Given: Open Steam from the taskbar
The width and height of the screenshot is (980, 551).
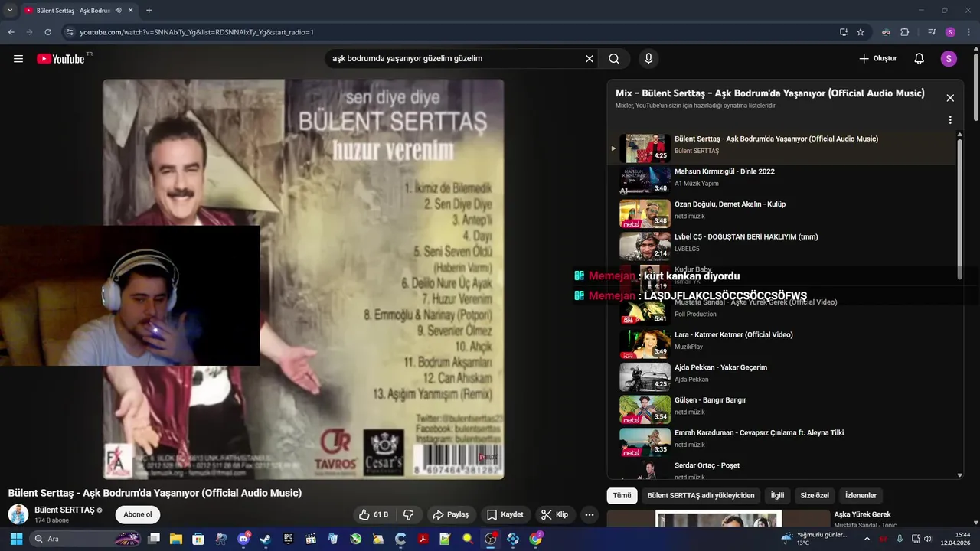Looking at the screenshot, I should [265, 539].
